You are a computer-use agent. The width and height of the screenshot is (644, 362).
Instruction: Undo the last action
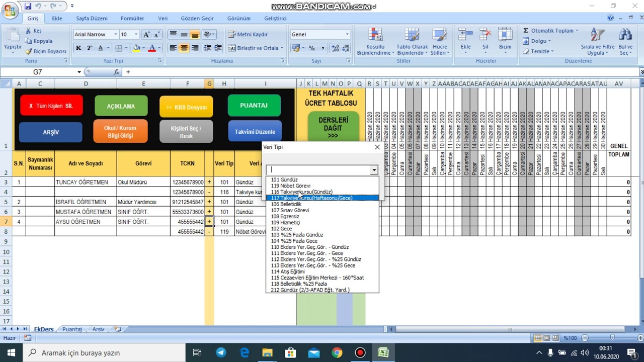coord(39,6)
